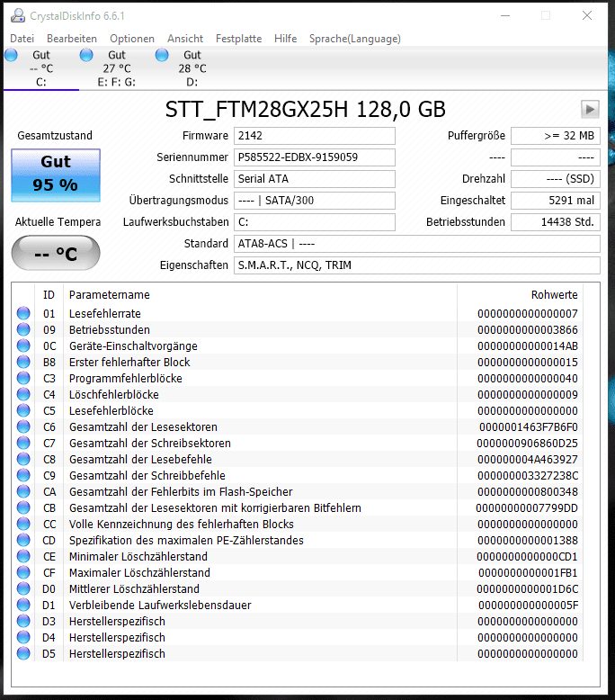The width and height of the screenshot is (615, 700).
Task: Click status orb of ID 09 Betriebsstunden row
Action: 23,329
